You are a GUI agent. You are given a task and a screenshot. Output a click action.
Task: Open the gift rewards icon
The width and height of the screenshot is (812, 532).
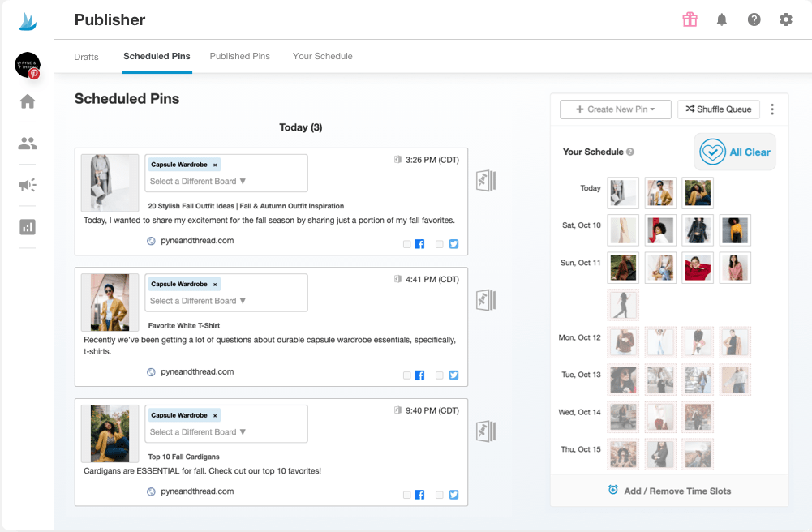tap(690, 19)
